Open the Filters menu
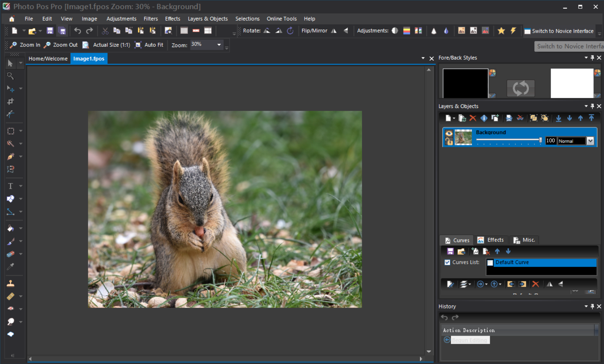Screen dimensions: 604x364 151,19
